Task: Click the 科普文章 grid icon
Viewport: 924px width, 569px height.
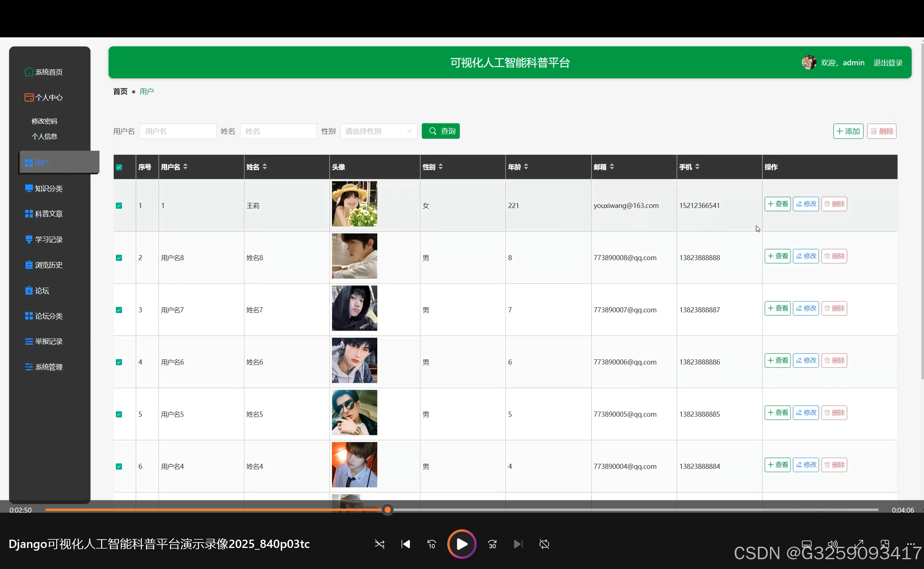Action: tap(29, 214)
